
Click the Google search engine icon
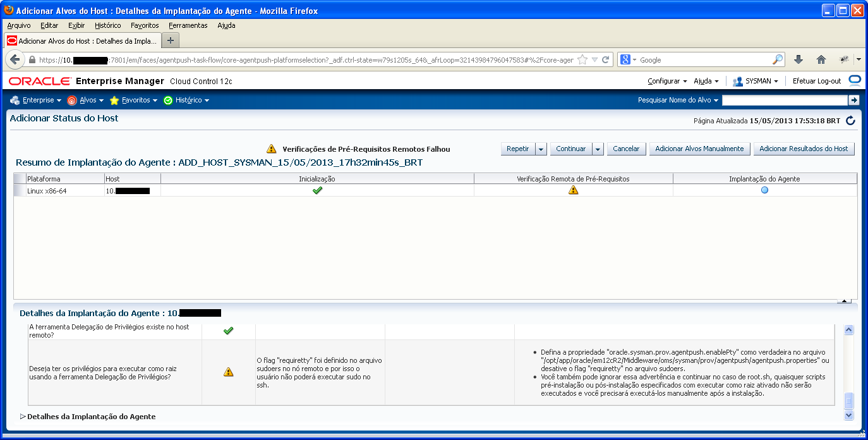(x=625, y=59)
